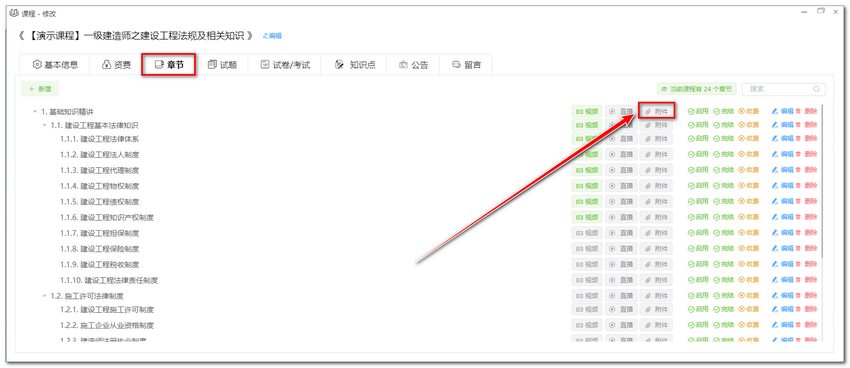Edit chapter 1.1.1. 建设工程法律体系

pos(783,138)
